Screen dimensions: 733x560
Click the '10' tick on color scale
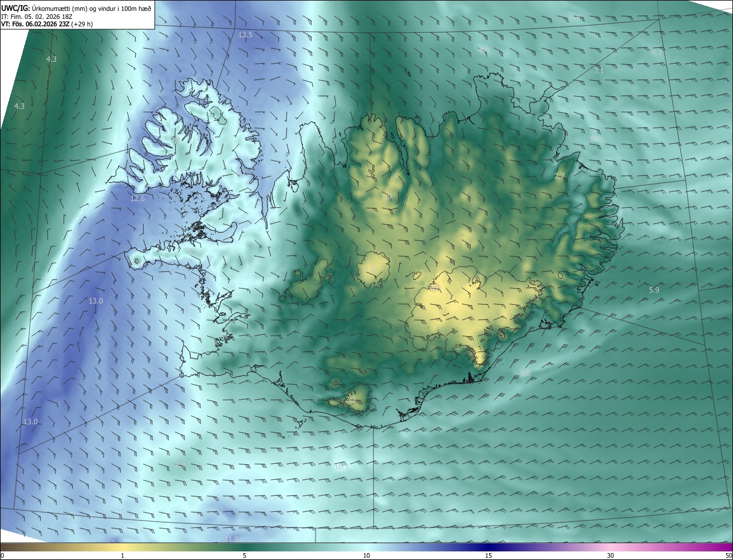click(x=366, y=555)
